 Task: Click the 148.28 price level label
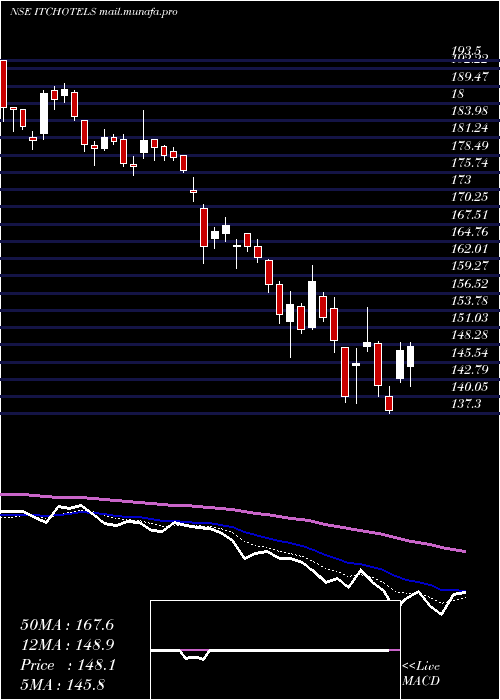pyautogui.click(x=470, y=335)
